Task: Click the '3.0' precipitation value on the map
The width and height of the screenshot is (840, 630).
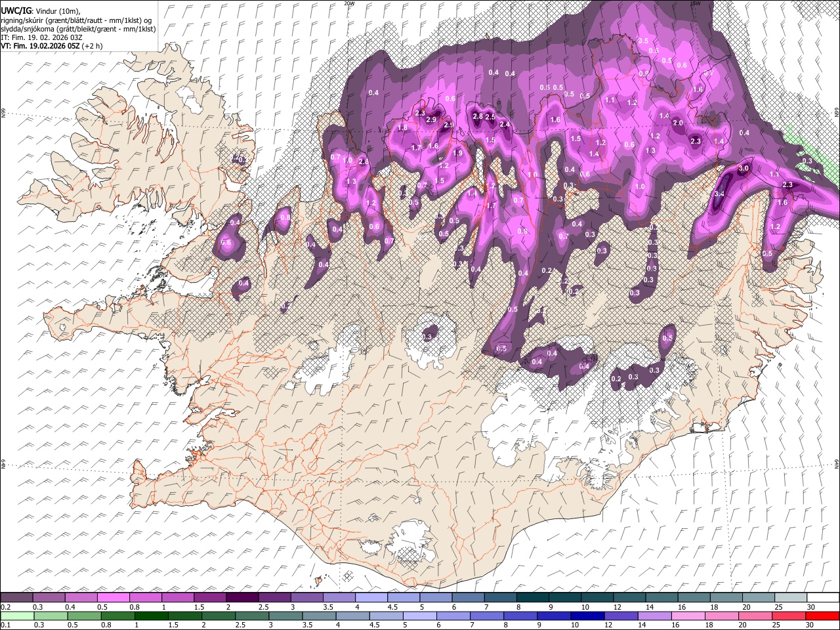Action: click(744, 169)
